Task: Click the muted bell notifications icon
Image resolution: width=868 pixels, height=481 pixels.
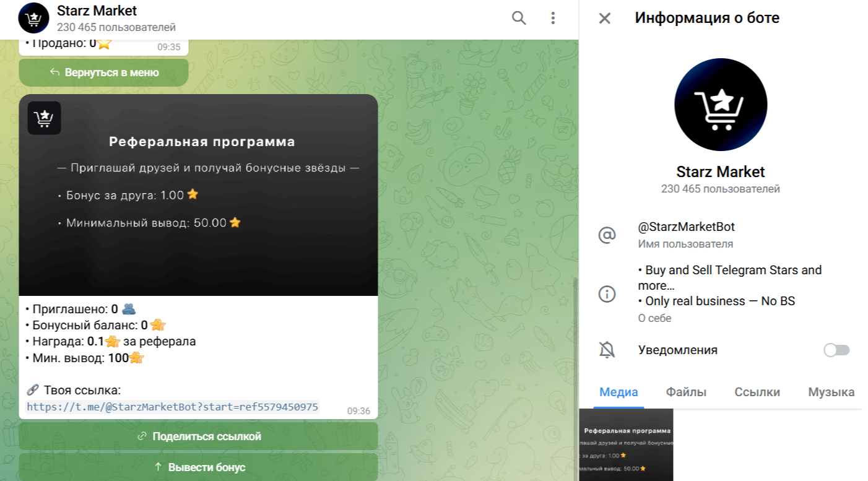Action: 607,350
